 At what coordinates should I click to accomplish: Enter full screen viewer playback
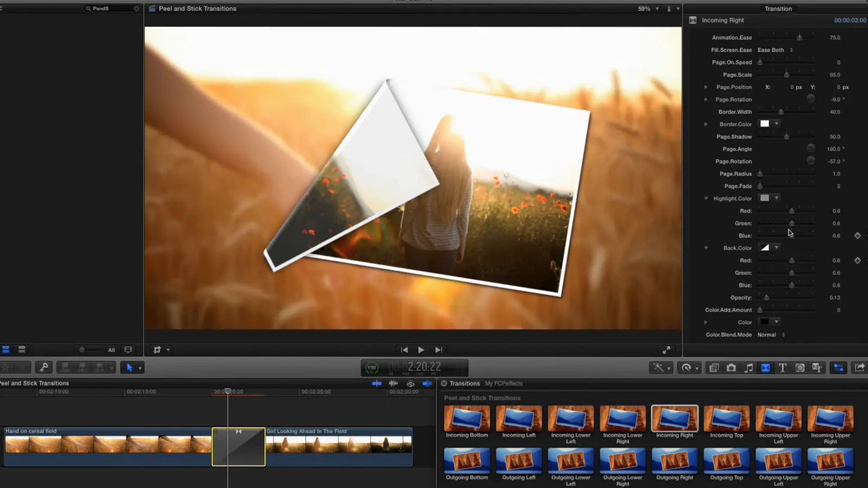[x=667, y=350]
